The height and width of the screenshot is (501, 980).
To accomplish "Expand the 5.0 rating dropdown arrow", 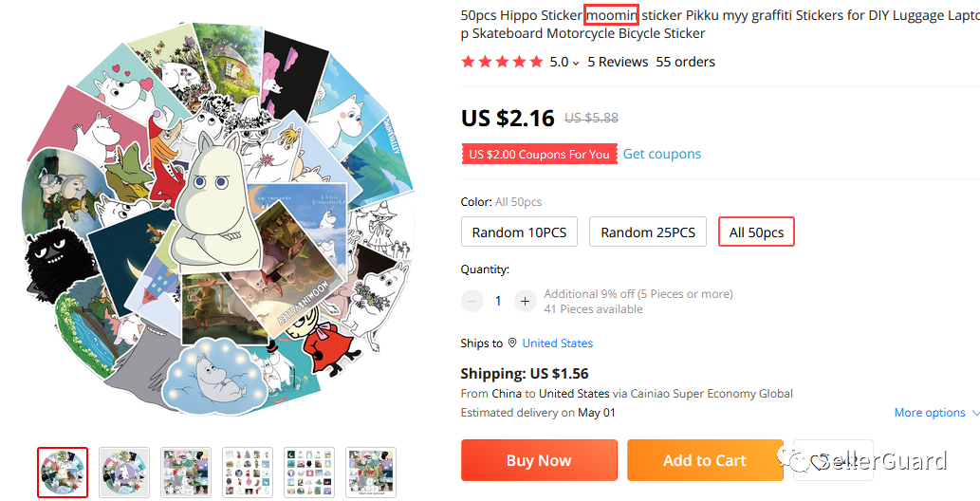I will tap(575, 63).
